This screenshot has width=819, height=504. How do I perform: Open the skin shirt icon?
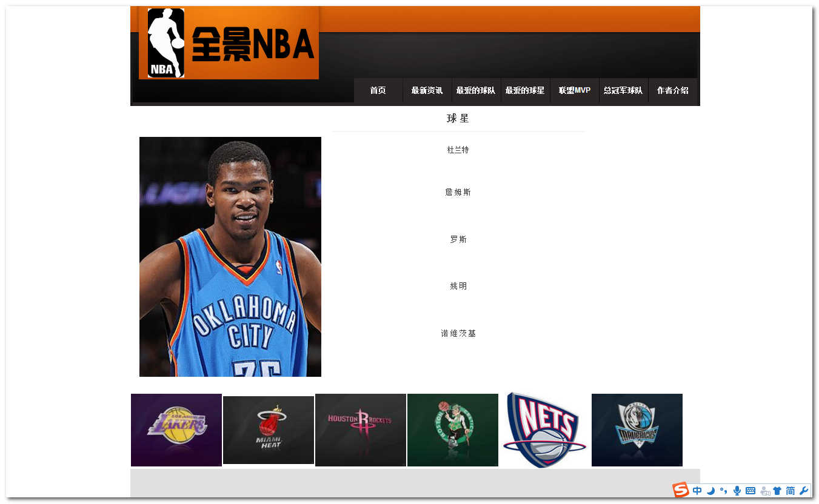(777, 491)
